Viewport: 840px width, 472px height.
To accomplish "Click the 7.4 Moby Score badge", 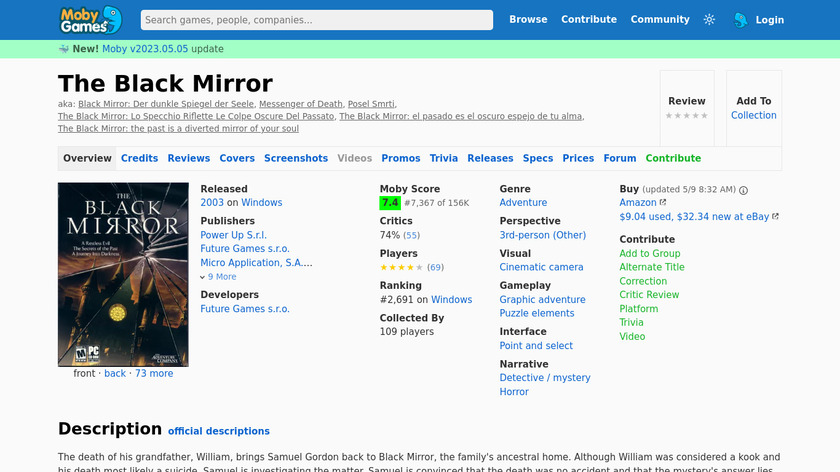I will tap(390, 203).
